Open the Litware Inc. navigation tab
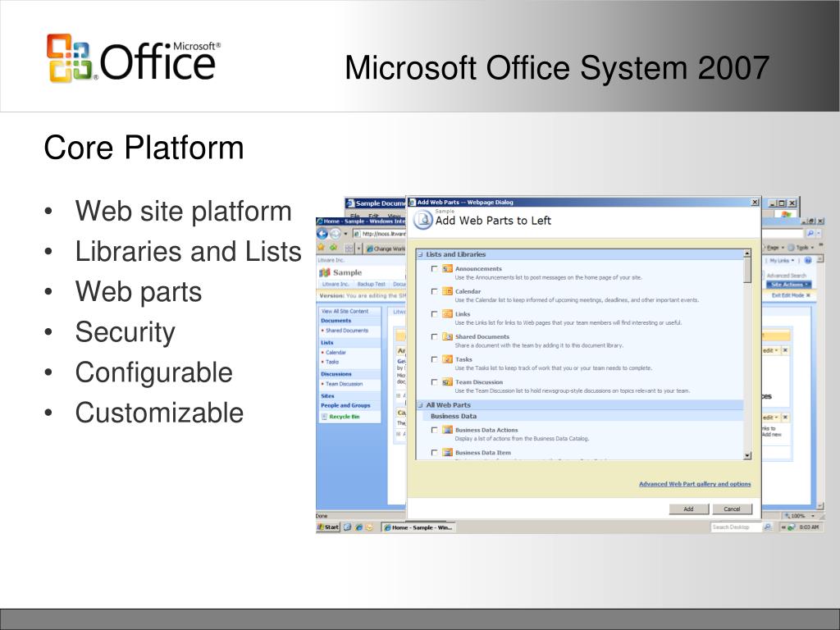This screenshot has height=630, width=840. click(x=336, y=284)
